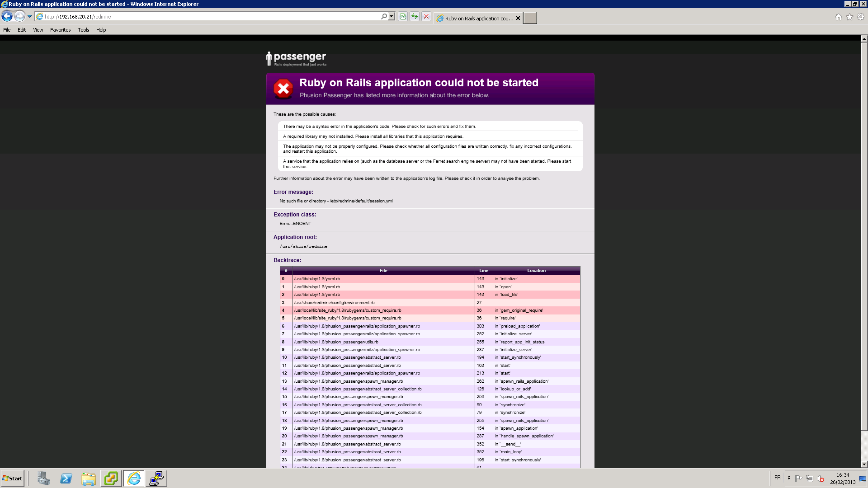
Task: Open the recent pages dropdown arrow
Action: pyautogui.click(x=30, y=16)
